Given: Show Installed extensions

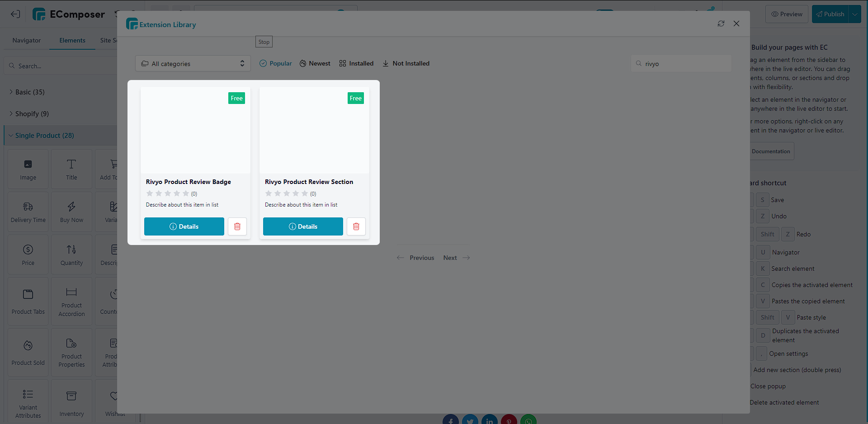Looking at the screenshot, I should (x=356, y=64).
